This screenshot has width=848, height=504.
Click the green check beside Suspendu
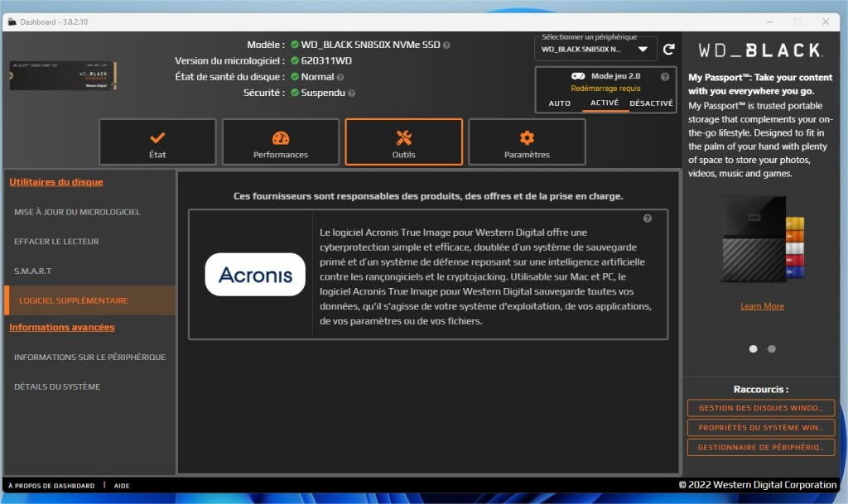pyautogui.click(x=295, y=93)
